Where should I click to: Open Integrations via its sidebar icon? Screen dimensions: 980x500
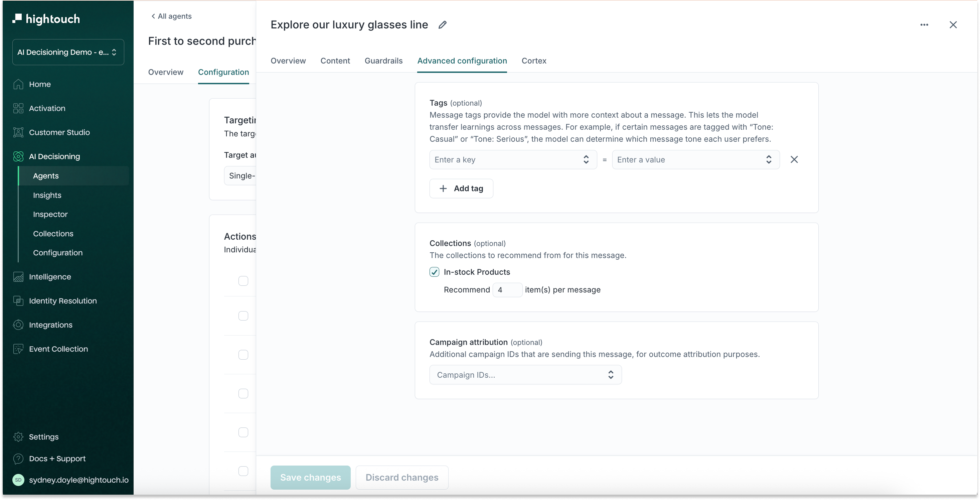18,325
